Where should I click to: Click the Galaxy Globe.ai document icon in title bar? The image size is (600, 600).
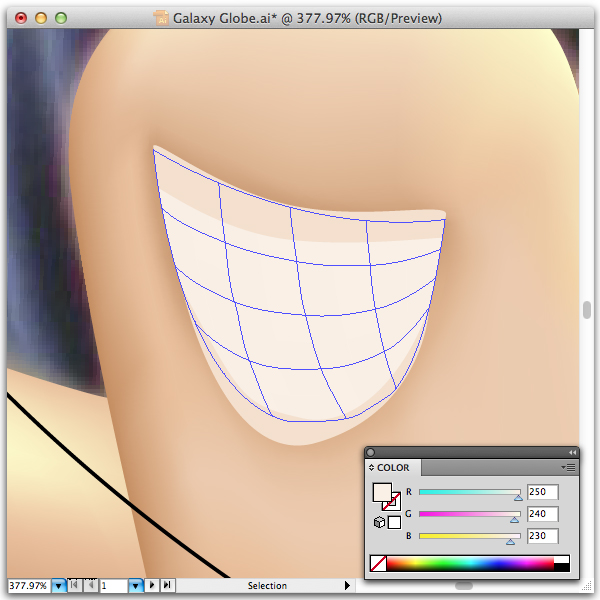(x=161, y=18)
